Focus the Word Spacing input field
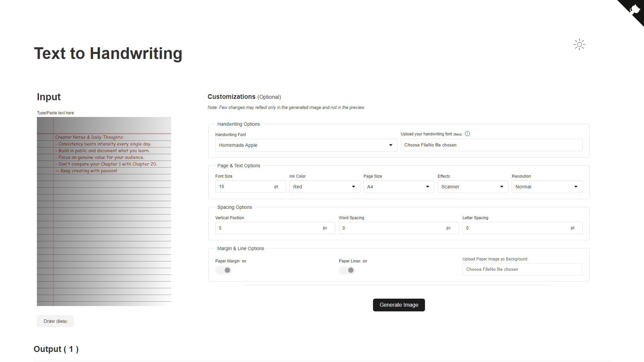 [399, 228]
